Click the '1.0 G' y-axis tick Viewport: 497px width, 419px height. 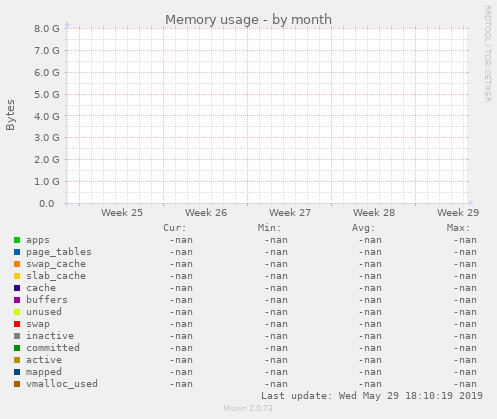(x=47, y=182)
